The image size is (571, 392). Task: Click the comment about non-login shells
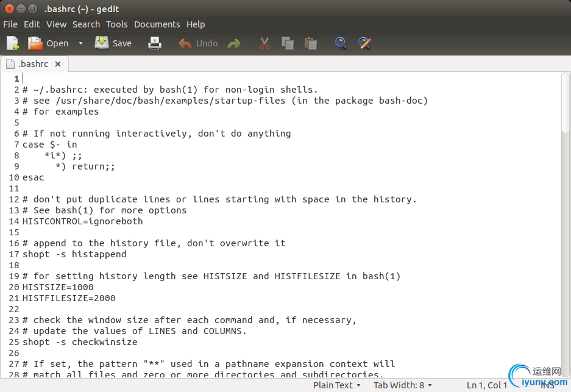tap(170, 90)
